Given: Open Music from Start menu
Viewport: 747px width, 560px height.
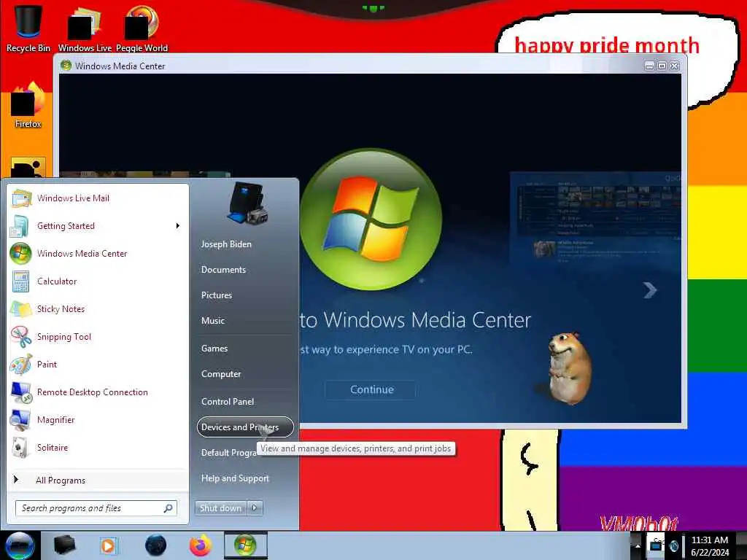Looking at the screenshot, I should pos(212,321).
